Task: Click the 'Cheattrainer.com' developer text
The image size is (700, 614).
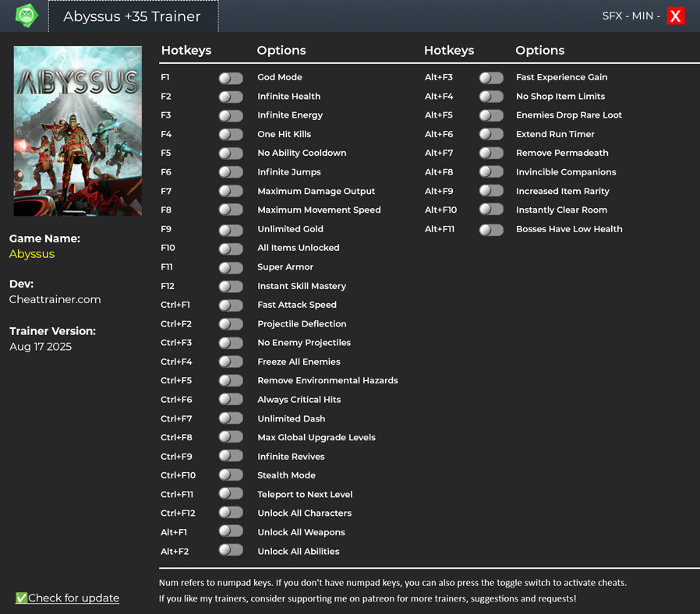Action: [x=55, y=299]
